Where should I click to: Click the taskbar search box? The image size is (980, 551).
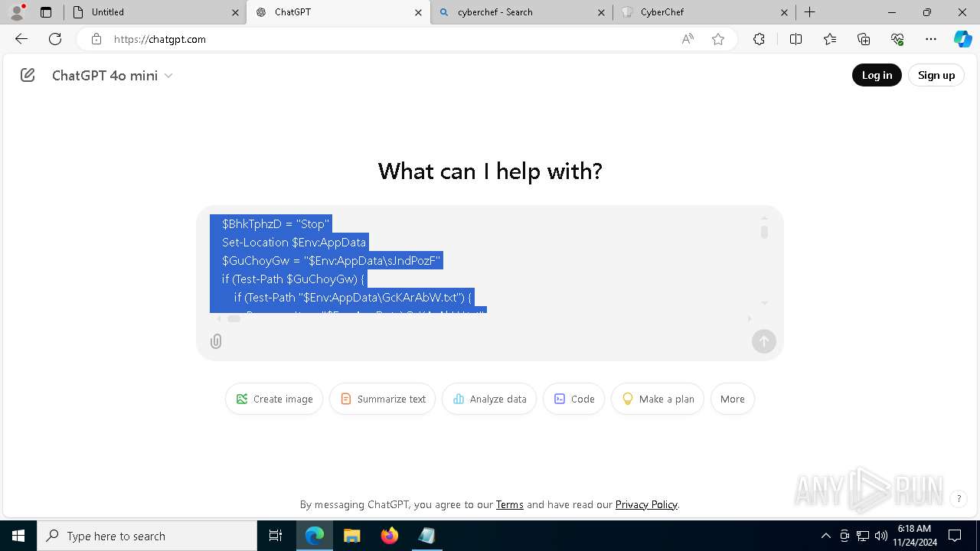pyautogui.click(x=147, y=536)
